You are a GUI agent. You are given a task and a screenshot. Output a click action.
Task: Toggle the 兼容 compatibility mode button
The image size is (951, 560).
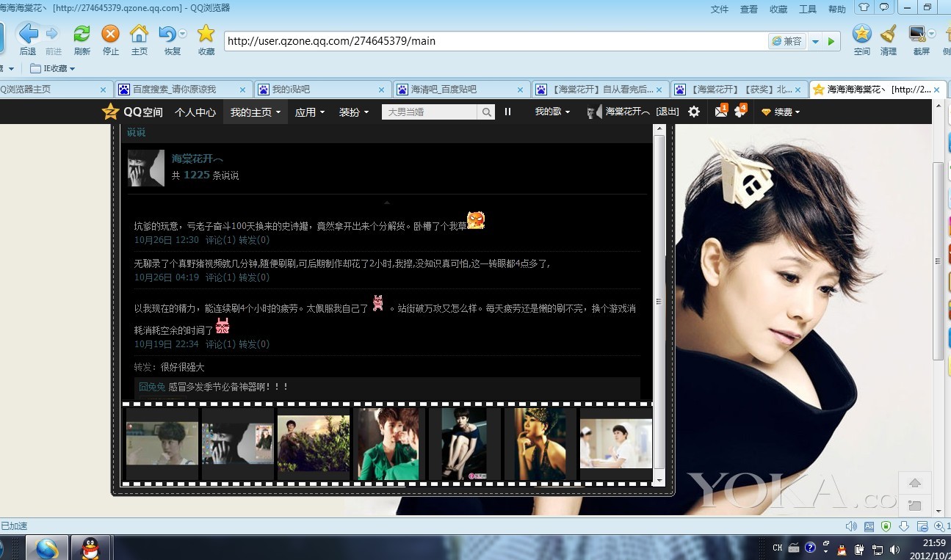click(x=787, y=41)
